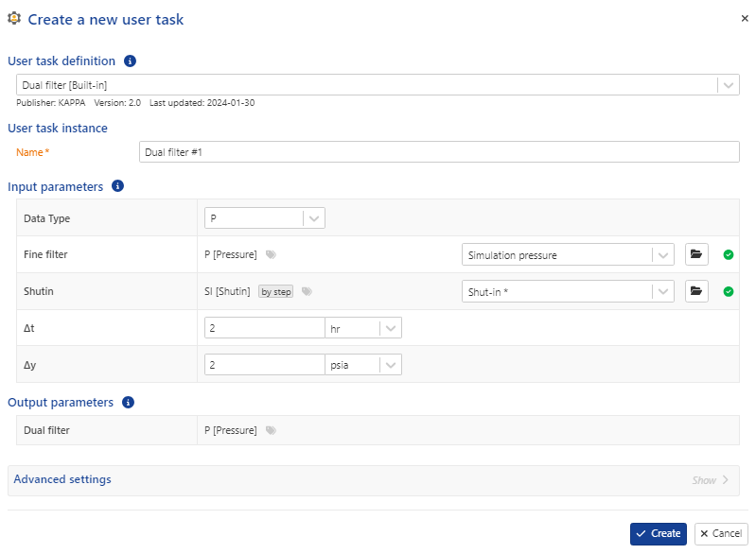Open folder browser for Simulation pressure
This screenshot has height=554, width=756.
(x=696, y=254)
